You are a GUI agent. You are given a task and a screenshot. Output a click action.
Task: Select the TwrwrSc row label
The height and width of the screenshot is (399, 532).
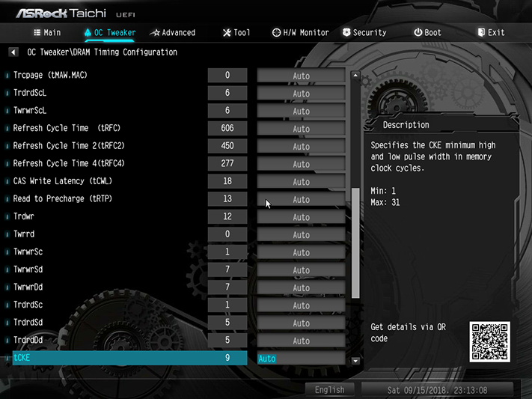[28, 252]
